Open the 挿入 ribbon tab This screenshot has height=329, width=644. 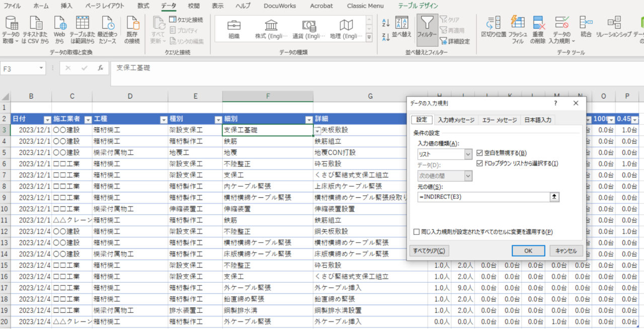coord(66,6)
